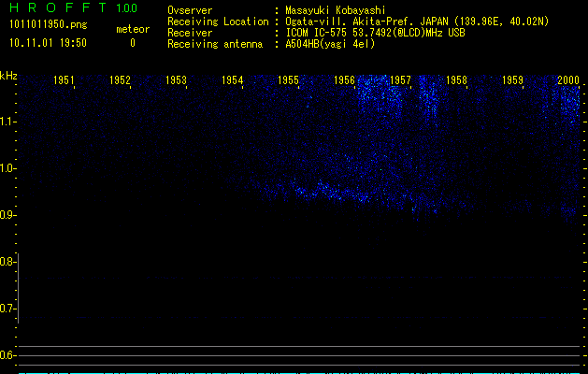
Task: Click time marker 1952
Action: point(120,79)
